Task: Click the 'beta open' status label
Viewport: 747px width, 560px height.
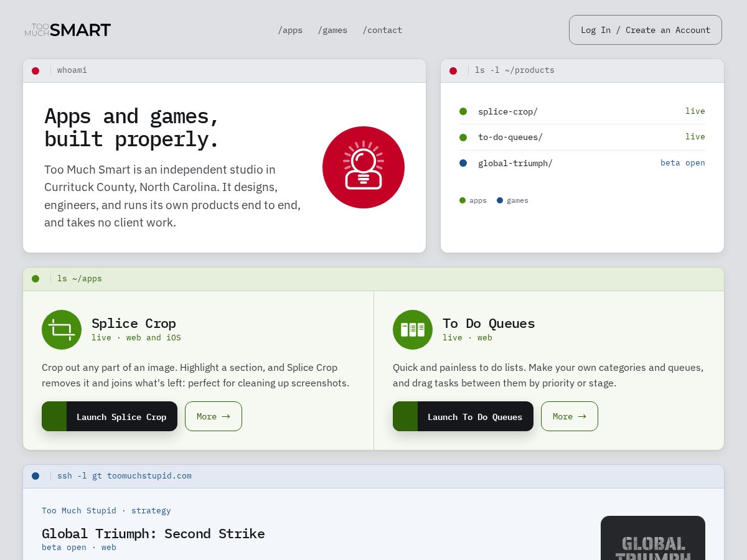Action: 683,163
